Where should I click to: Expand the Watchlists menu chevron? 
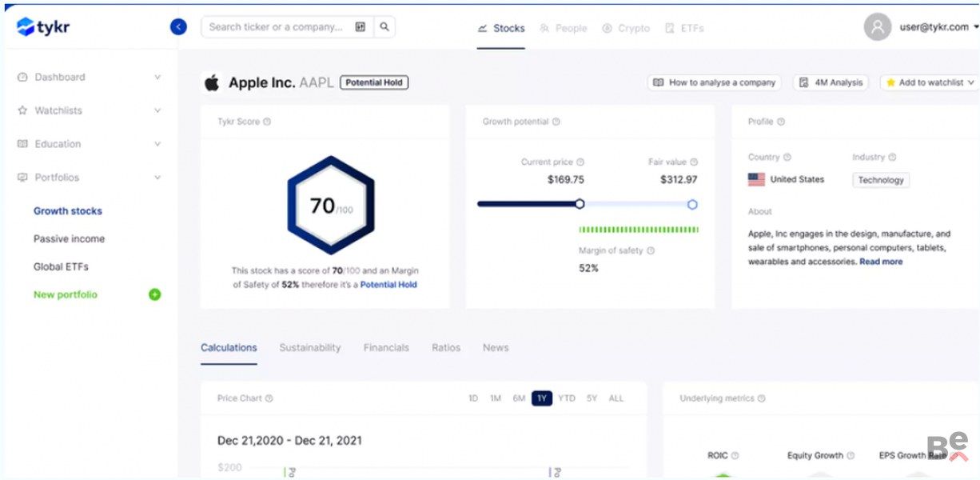click(x=157, y=110)
